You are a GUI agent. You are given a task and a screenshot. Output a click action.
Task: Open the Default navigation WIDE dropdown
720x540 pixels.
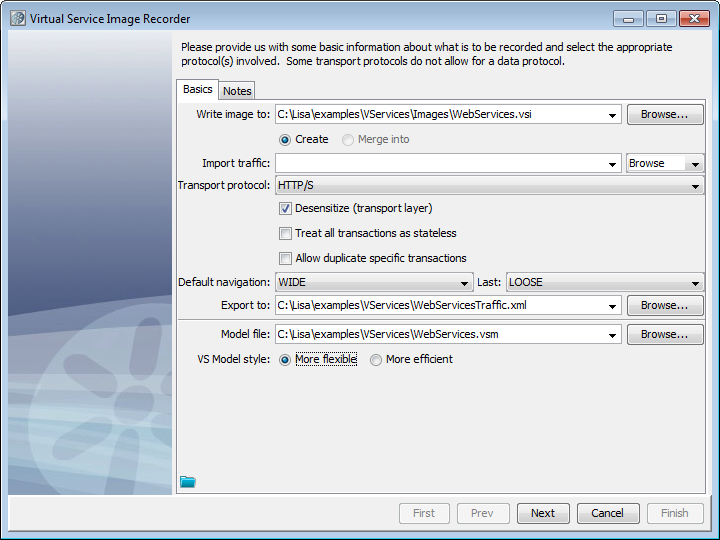374,282
